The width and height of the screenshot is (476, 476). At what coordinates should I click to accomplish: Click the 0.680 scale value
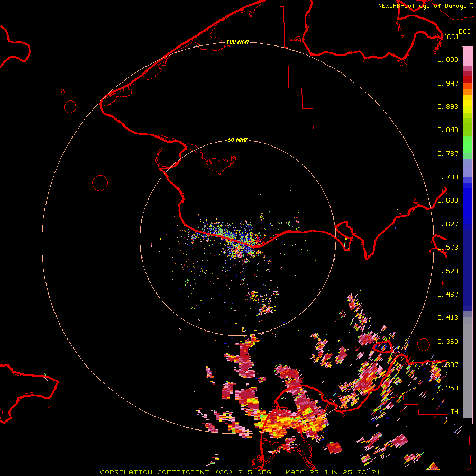448,200
